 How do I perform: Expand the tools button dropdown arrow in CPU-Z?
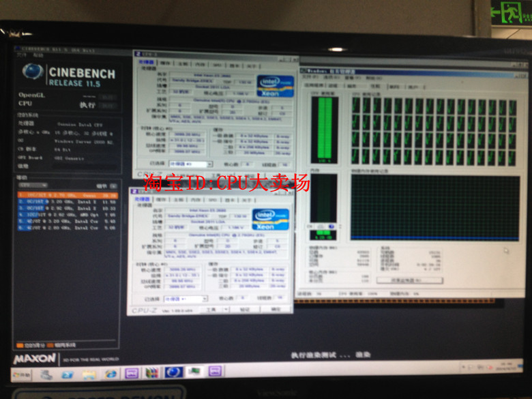click(x=226, y=310)
